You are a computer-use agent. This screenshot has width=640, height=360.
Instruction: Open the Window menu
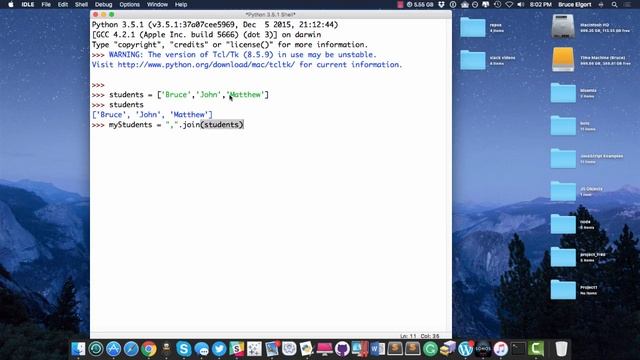click(157, 4)
